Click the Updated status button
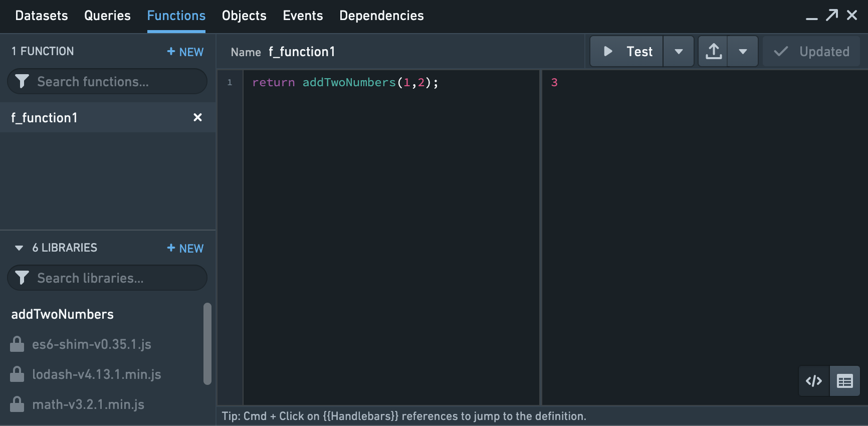 pyautogui.click(x=811, y=51)
